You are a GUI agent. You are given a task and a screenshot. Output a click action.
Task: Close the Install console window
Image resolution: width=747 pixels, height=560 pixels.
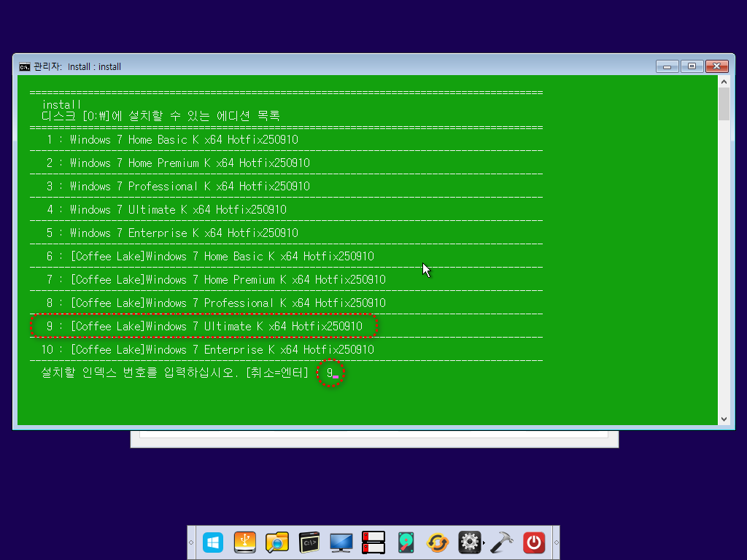click(716, 66)
